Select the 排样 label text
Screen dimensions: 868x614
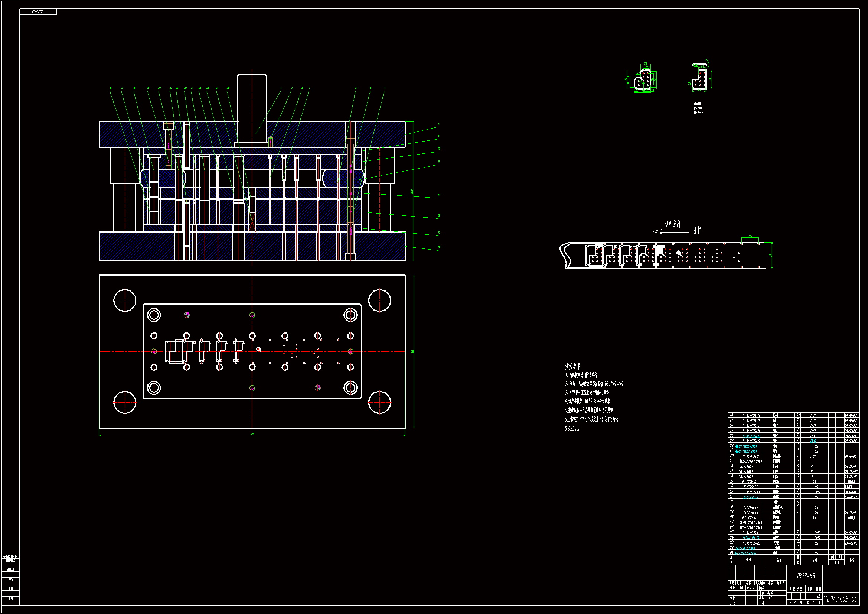click(697, 230)
